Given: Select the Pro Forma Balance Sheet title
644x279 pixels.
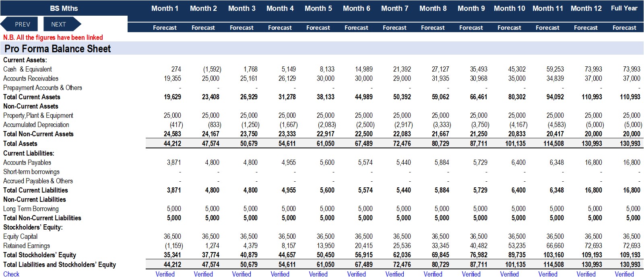Looking at the screenshot, I should click(58, 49).
